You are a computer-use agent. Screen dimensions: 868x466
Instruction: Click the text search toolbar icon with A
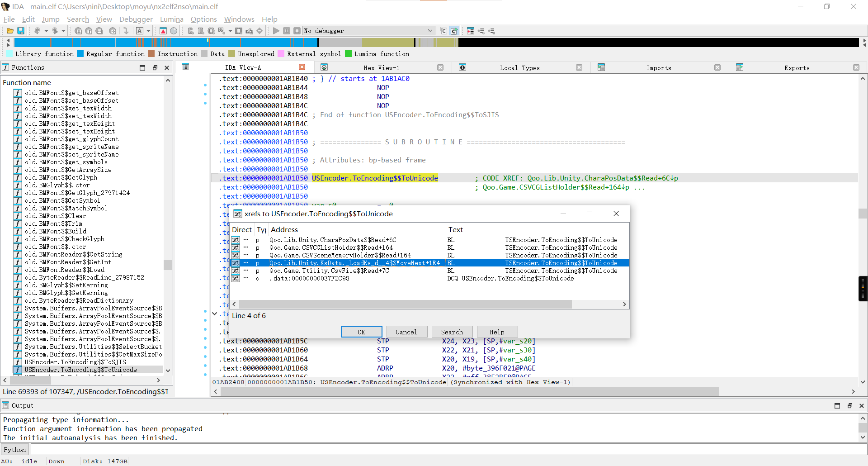point(140,31)
